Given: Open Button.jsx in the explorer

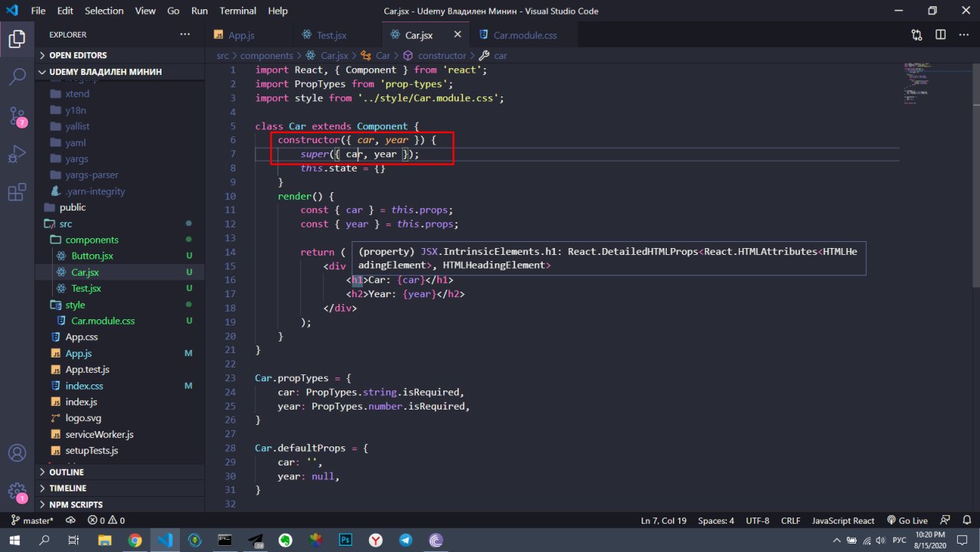Looking at the screenshot, I should [x=92, y=256].
